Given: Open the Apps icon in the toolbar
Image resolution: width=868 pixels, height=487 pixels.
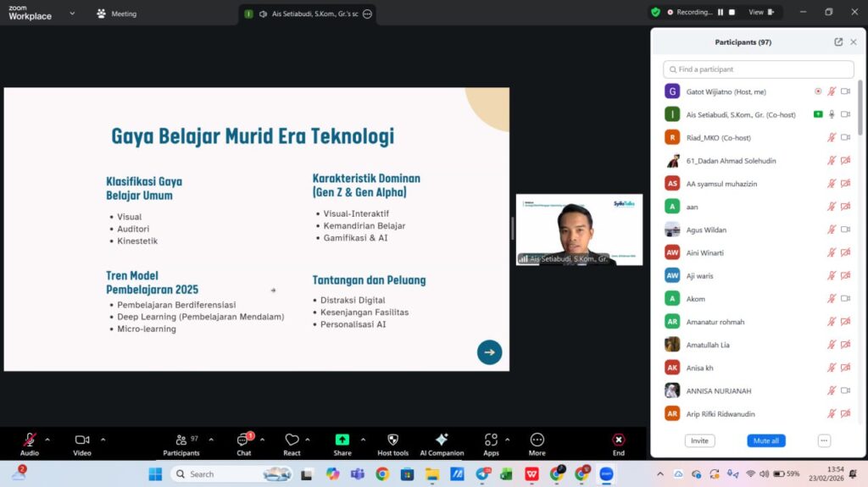Looking at the screenshot, I should 491,440.
